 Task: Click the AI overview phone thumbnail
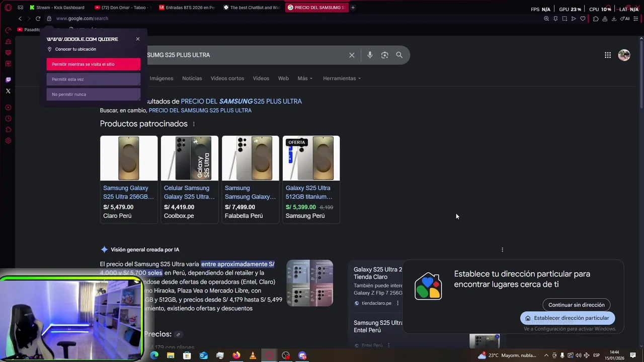click(310, 283)
